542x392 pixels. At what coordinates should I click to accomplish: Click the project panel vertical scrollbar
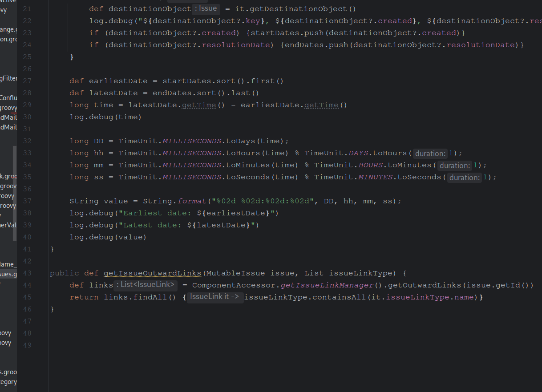pyautogui.click(x=15, y=194)
